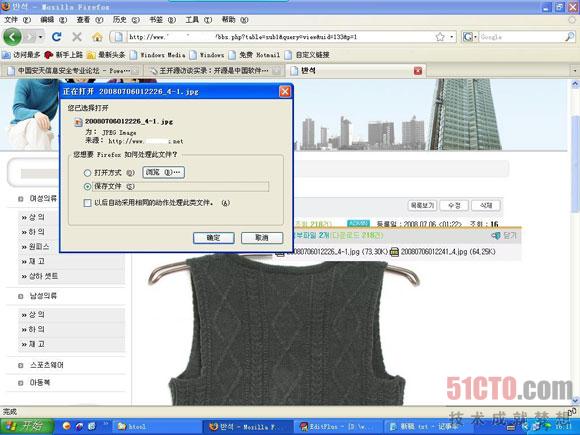Go to the Home page icon
Screen dimensions: 580x435
coord(97,37)
